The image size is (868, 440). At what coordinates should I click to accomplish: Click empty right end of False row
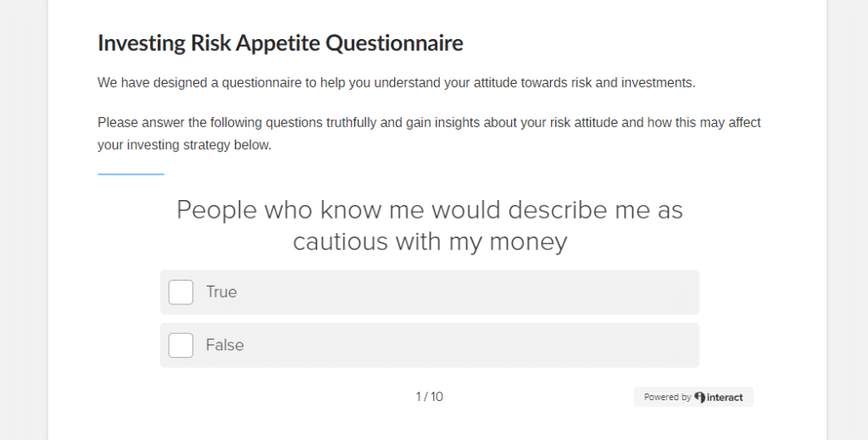(637, 345)
